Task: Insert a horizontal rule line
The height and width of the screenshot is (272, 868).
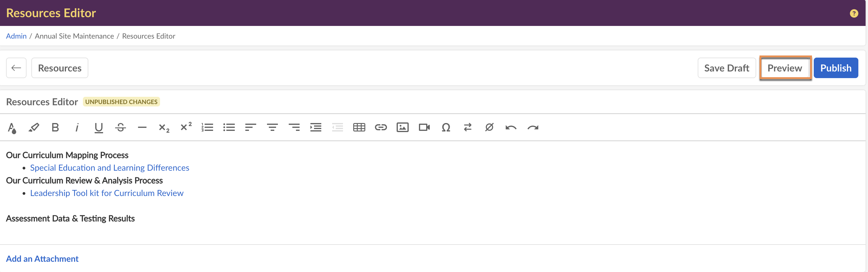Action: tap(142, 127)
